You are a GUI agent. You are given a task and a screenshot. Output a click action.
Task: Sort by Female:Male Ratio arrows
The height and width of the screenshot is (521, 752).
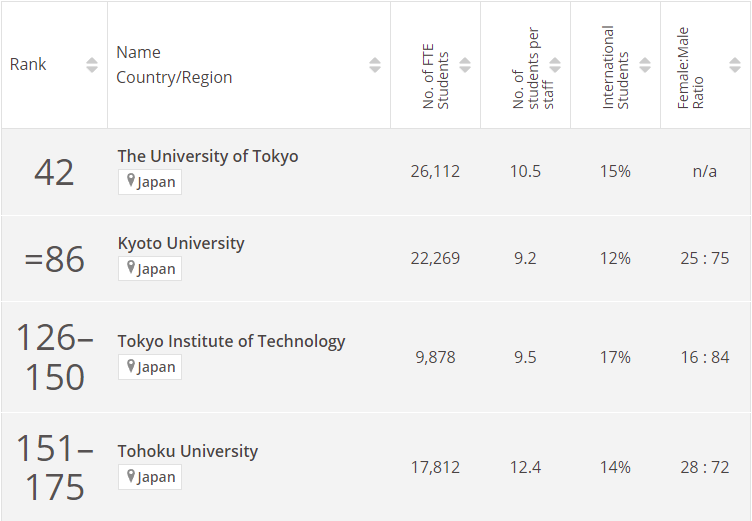735,65
